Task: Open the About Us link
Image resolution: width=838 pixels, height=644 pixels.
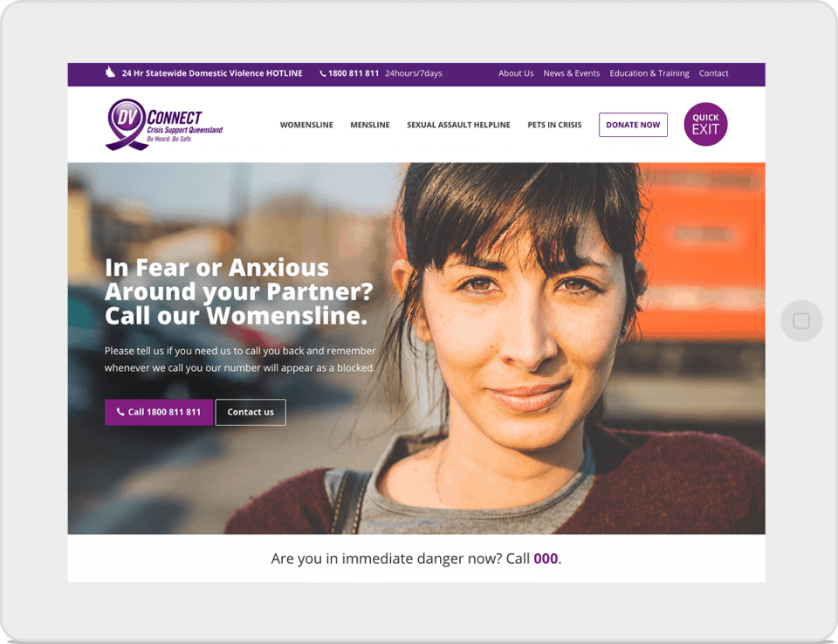Action: 516,73
